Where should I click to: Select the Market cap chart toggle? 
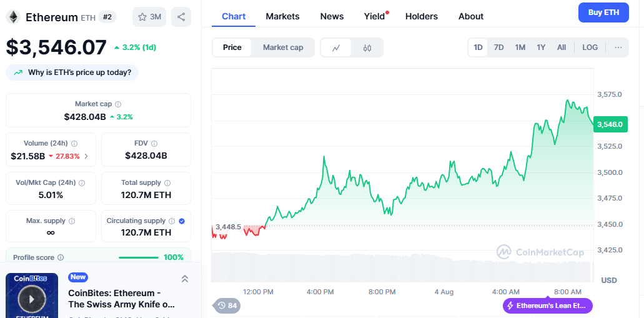[x=283, y=47]
